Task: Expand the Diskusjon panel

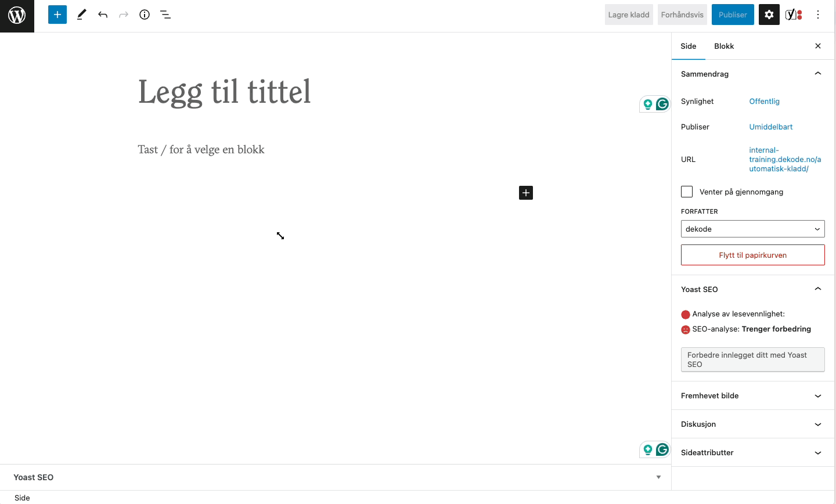Action: pyautogui.click(x=752, y=424)
